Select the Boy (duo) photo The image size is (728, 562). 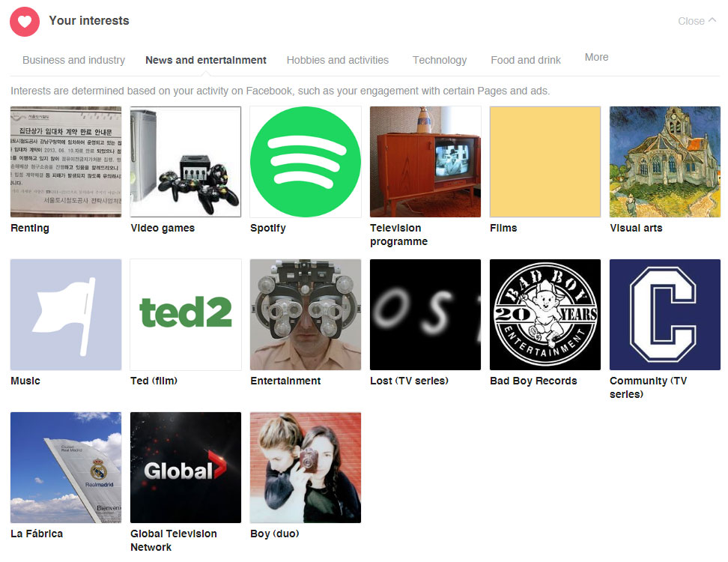306,468
